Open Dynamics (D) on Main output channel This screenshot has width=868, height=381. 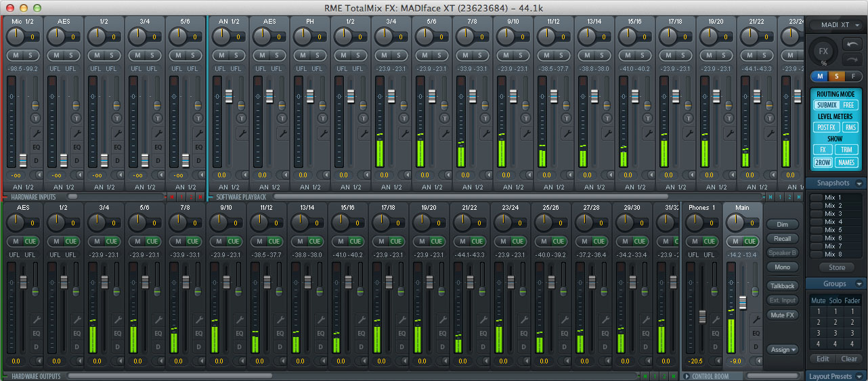click(x=756, y=346)
